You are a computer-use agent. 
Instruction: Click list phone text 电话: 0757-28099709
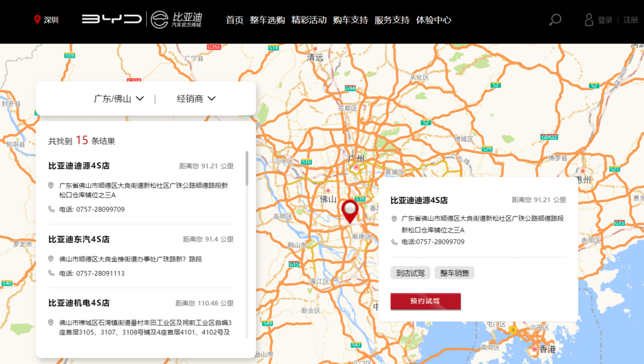[x=92, y=209]
